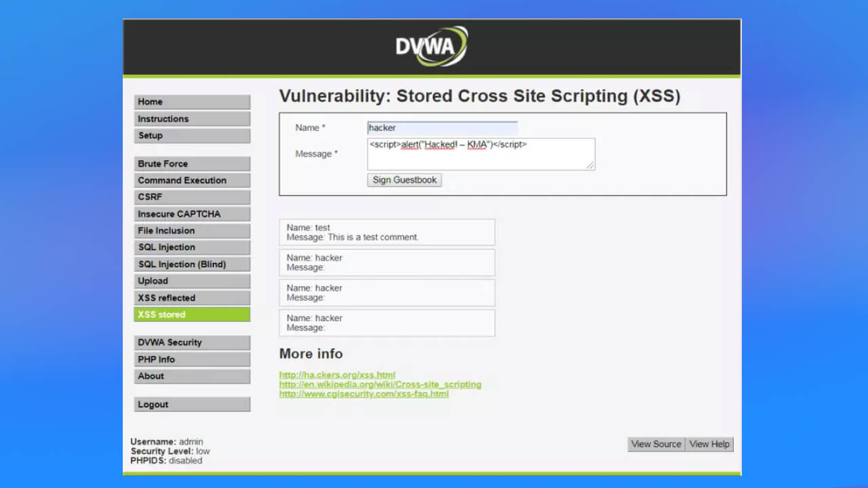Open the Home menu item
Screen dimensions: 868x488
pyautogui.click(x=192, y=102)
